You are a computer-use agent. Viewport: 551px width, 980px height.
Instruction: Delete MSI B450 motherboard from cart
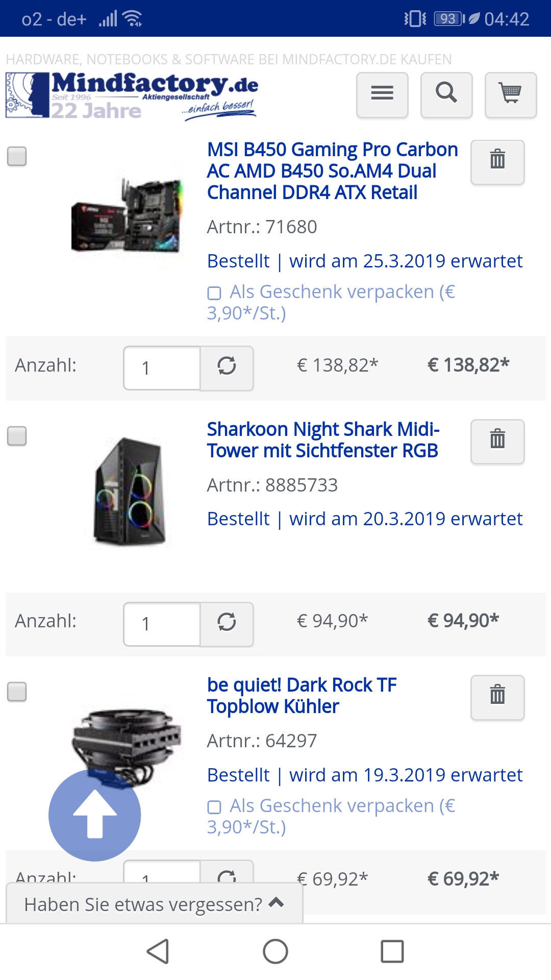497,162
